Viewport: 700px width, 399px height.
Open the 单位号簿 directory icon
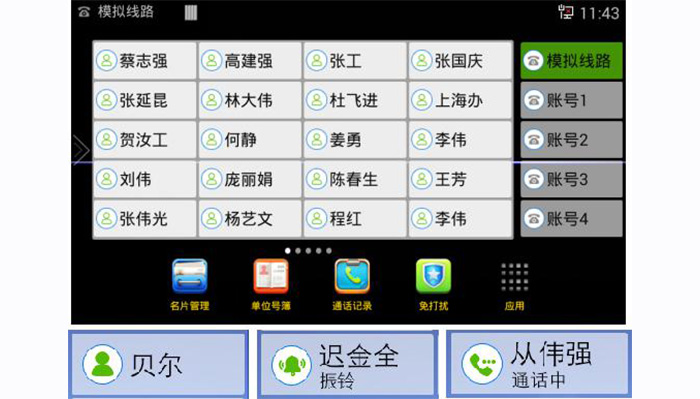(271, 276)
